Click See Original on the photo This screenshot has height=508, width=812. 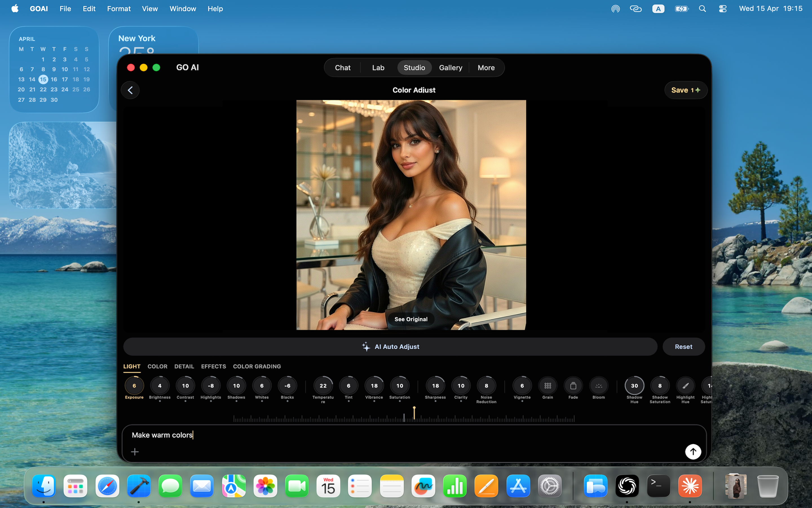[x=411, y=319]
